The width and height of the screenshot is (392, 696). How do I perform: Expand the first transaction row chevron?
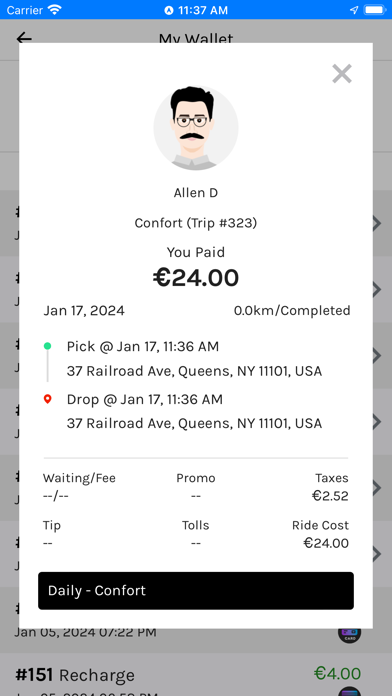[377, 223]
